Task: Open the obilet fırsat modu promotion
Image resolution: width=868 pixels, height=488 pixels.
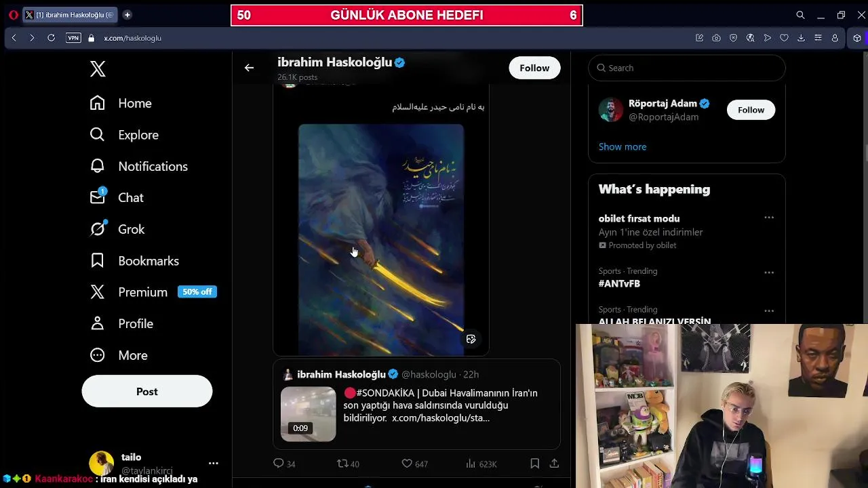Action: click(639, 218)
